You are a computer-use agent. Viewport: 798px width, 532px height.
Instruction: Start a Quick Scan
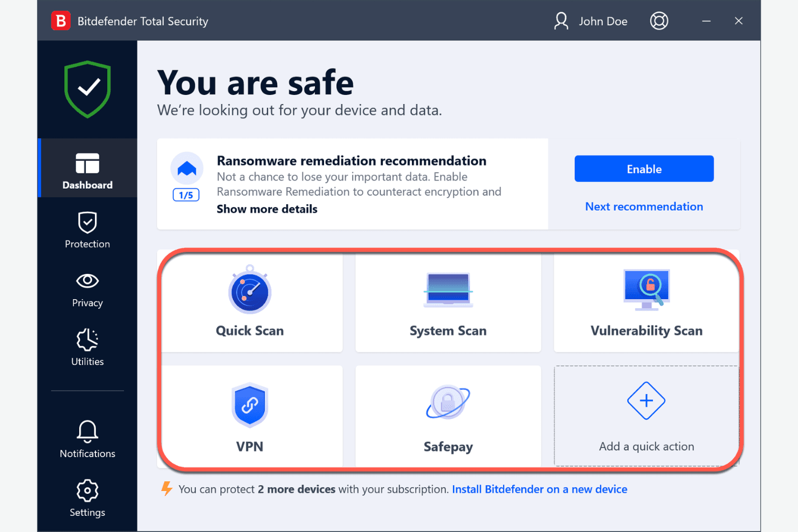click(250, 302)
